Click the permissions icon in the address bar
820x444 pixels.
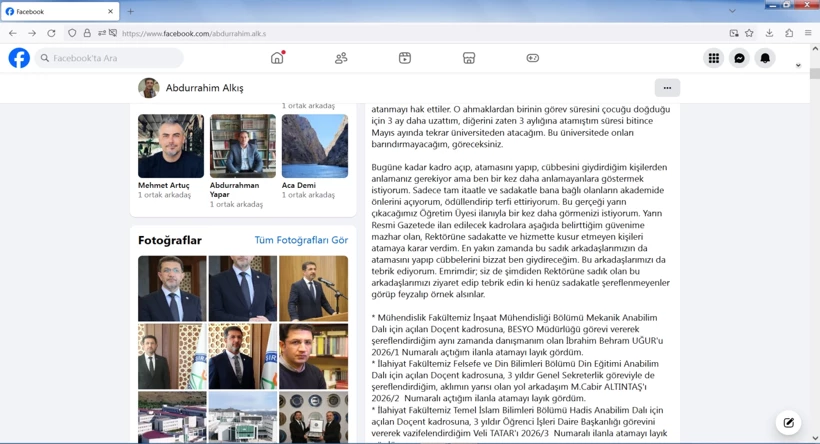[x=101, y=33]
